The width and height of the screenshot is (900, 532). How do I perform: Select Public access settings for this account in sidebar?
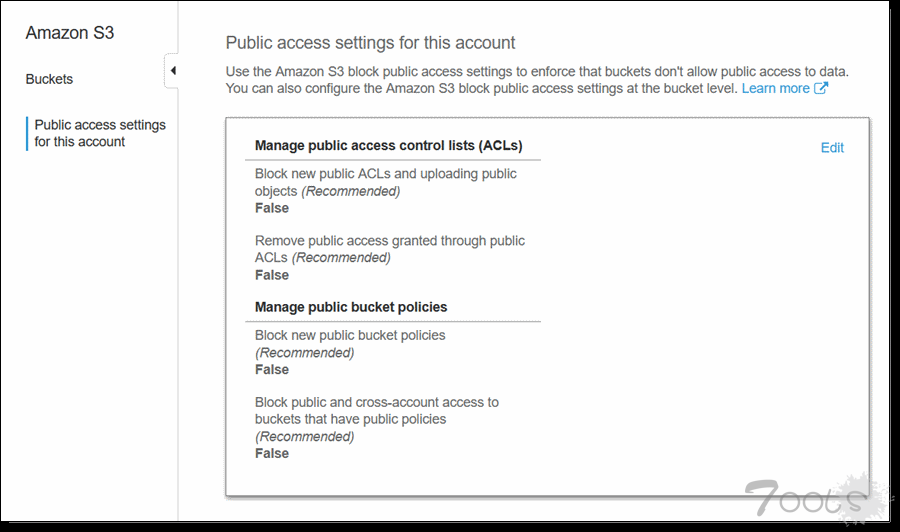(x=100, y=133)
